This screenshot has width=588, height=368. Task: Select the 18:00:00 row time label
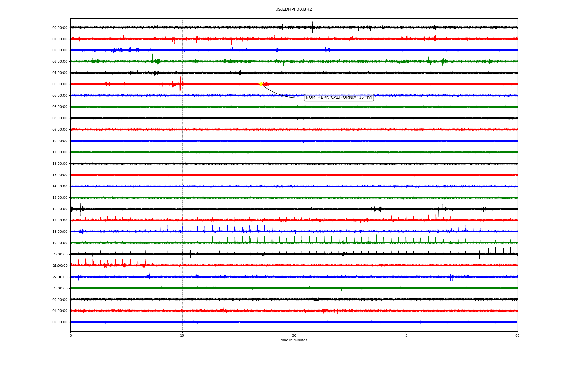[x=60, y=232]
